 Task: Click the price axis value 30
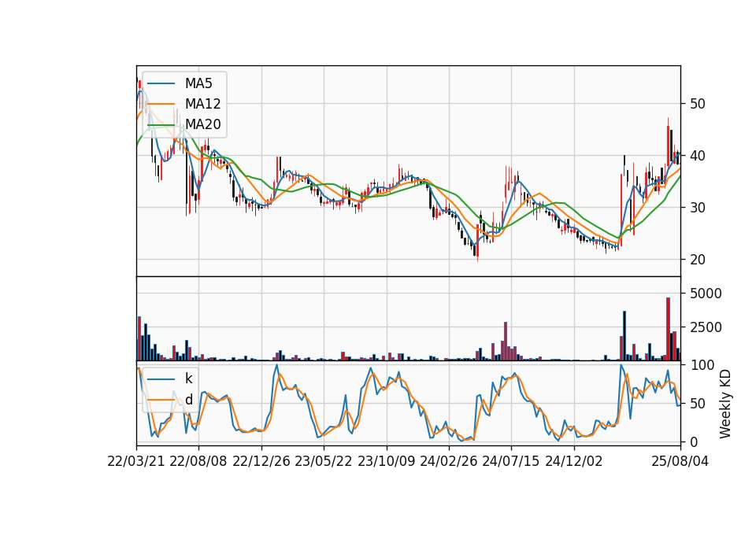point(697,208)
